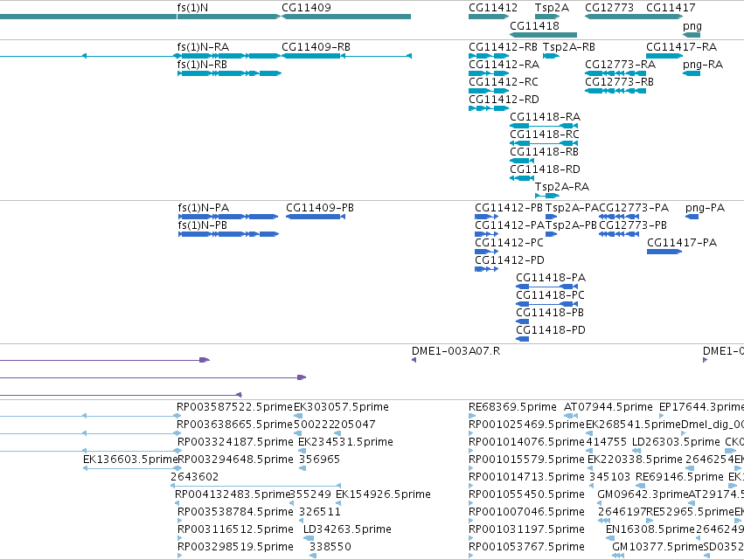The image size is (744, 560).
Task: Click the CG11409 gene bar
Action: point(346,17)
